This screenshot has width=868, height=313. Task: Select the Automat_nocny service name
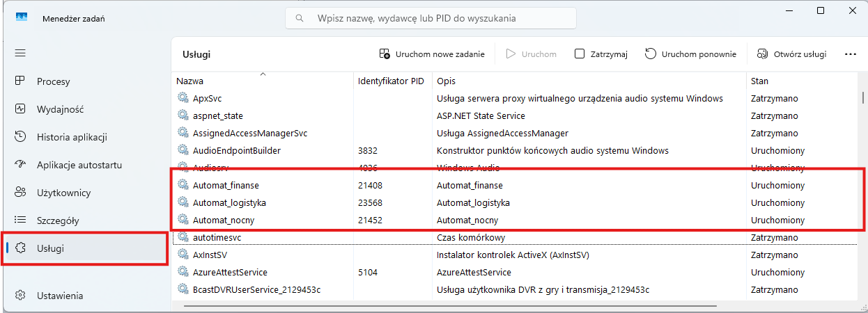point(222,220)
